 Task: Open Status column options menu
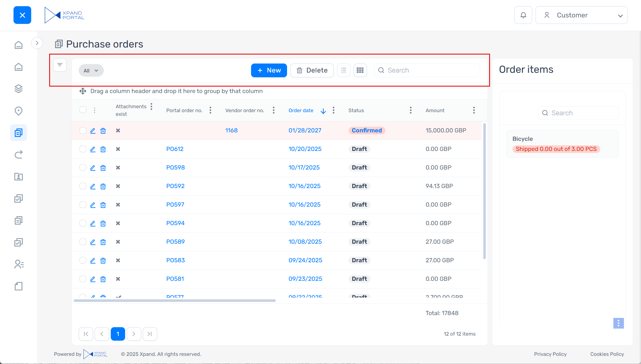[410, 110]
